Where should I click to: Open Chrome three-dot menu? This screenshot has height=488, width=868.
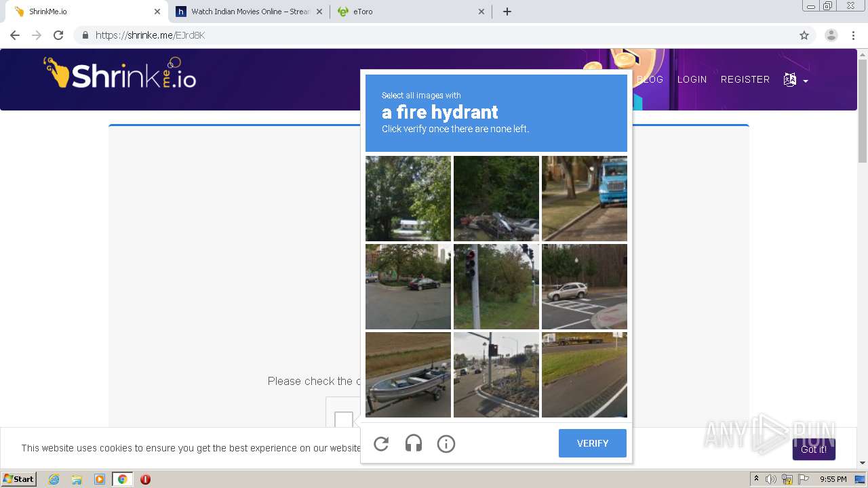[x=853, y=35]
